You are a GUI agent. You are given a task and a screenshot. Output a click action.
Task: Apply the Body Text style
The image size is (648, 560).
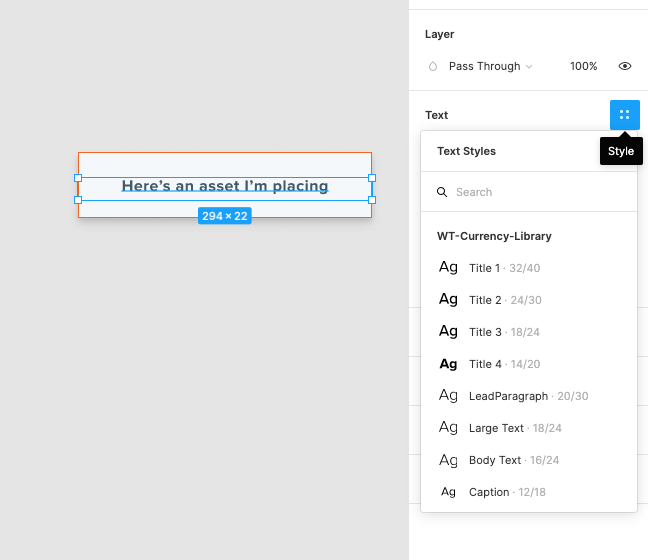pos(529,460)
